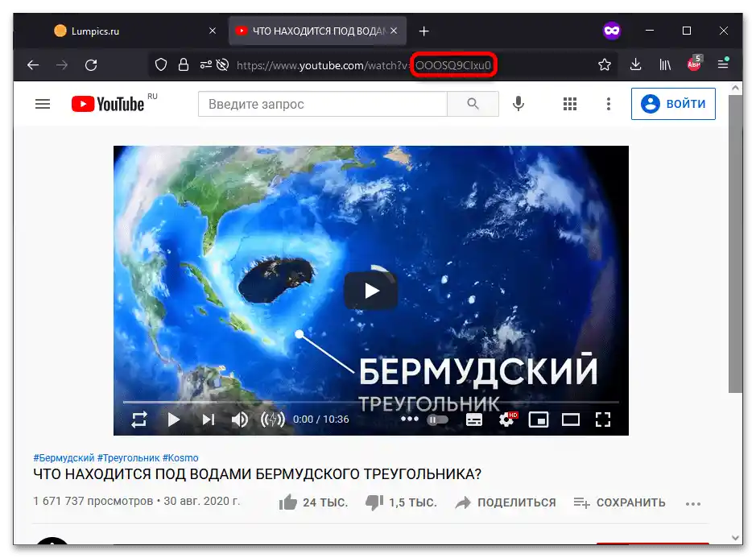Show site security padlock info
Viewport: 756px width, 558px height.
click(x=184, y=64)
